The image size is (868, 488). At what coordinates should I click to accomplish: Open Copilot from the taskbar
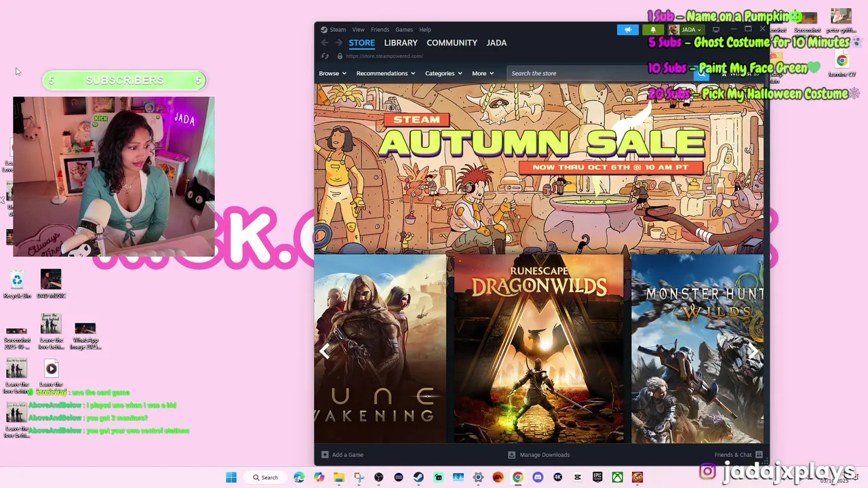319,478
